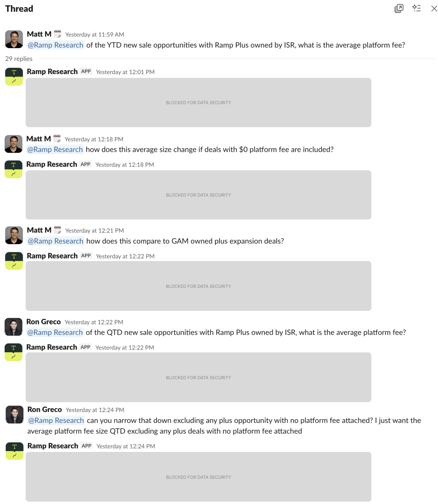Open Matt M's profile by clicking his name
This screenshot has height=504, width=438.
[x=38, y=34]
